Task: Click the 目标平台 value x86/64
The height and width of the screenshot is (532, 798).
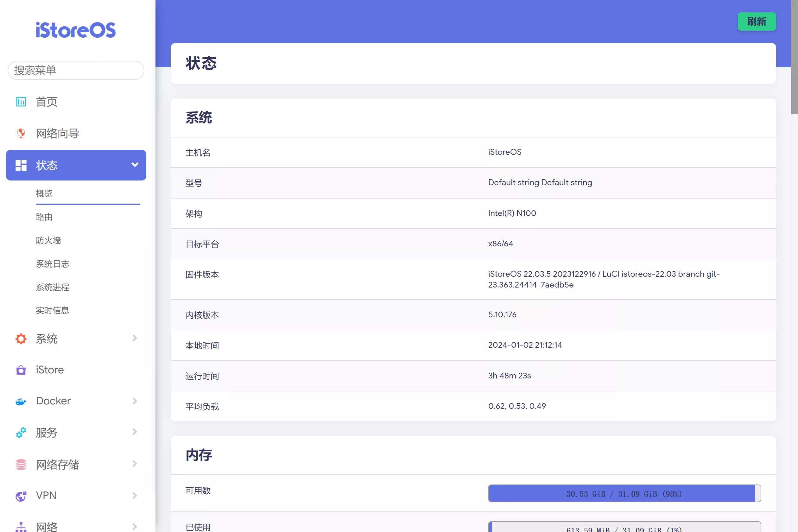Action: pyautogui.click(x=500, y=244)
